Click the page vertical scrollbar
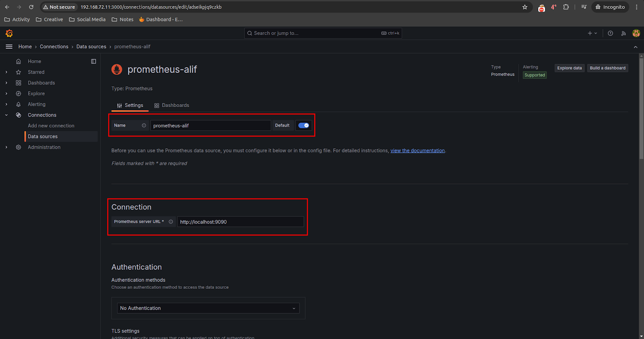Image resolution: width=644 pixels, height=339 pixels. (641, 109)
